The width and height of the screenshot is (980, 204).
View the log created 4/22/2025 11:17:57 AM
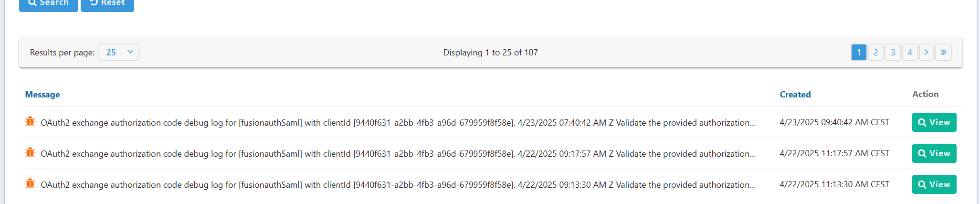[x=934, y=153]
